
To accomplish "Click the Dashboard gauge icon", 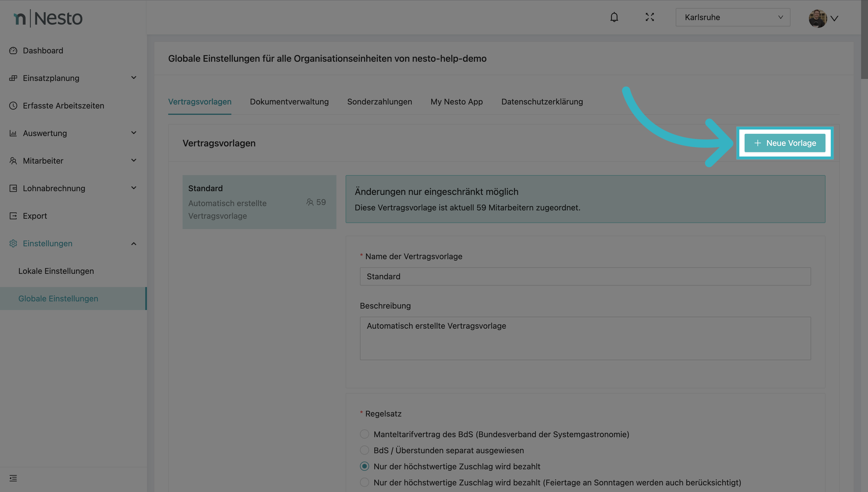I will [x=13, y=51].
